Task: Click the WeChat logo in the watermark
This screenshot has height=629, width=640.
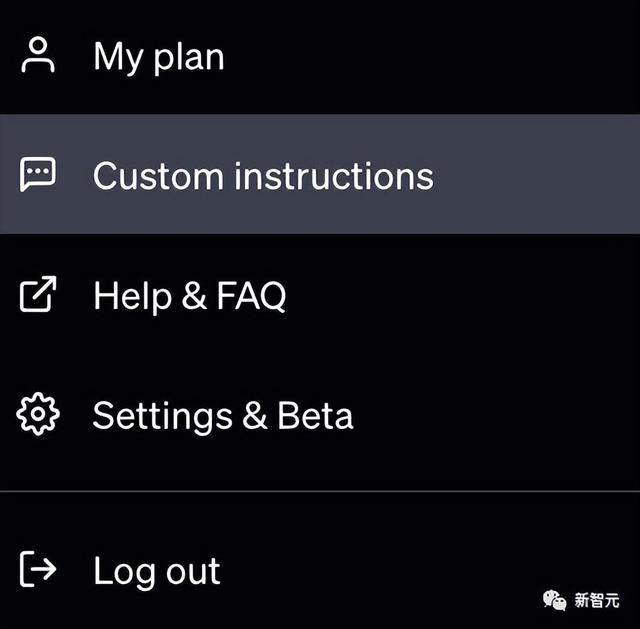Action: click(554, 599)
